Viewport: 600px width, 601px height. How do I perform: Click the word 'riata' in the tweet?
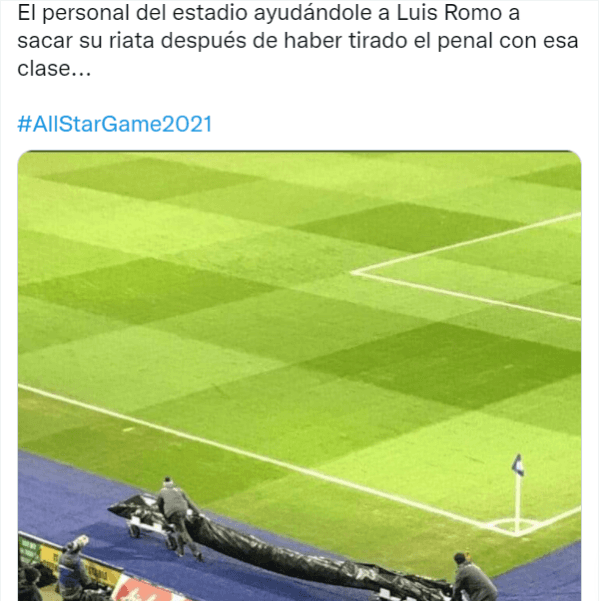click(132, 41)
